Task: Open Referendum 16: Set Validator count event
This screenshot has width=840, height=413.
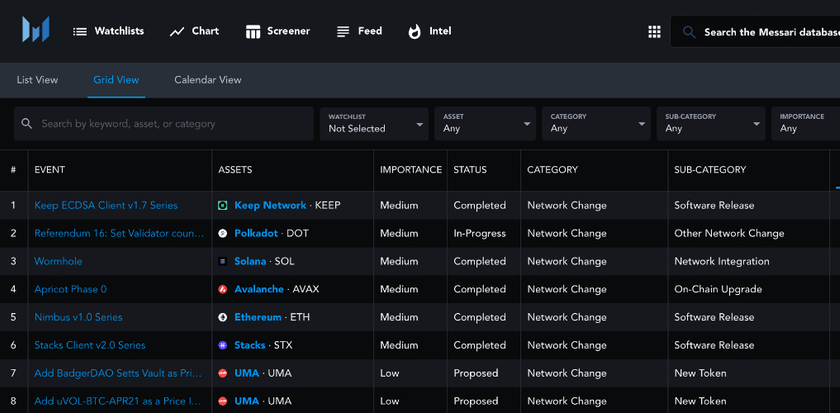Action: click(x=119, y=234)
